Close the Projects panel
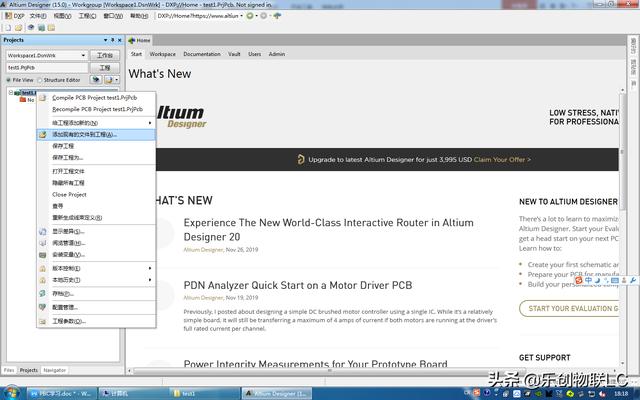The width and height of the screenshot is (640, 400). (120, 40)
